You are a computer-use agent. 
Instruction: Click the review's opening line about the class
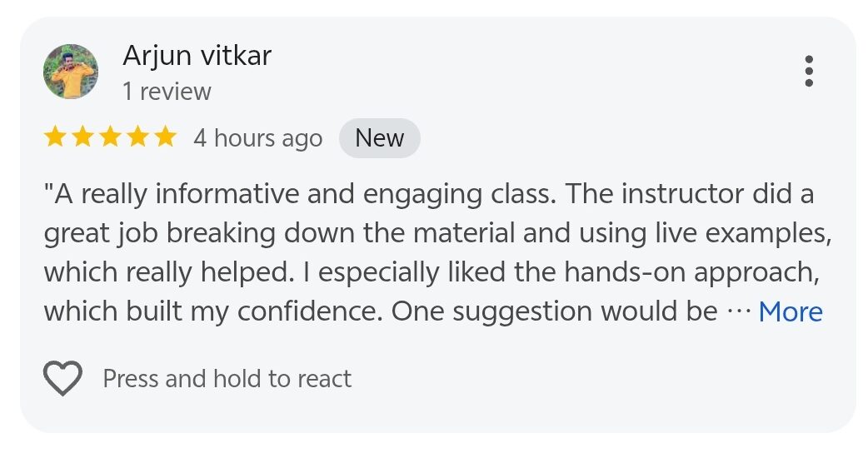(x=428, y=195)
